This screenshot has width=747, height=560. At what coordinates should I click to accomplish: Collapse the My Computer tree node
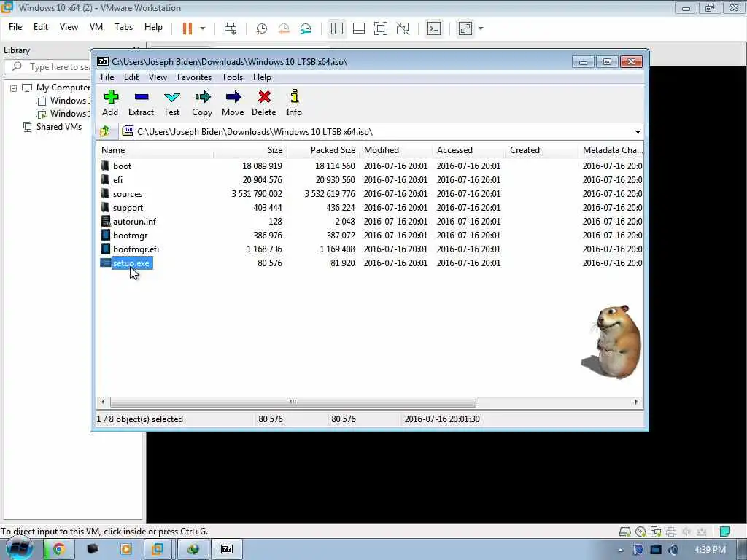click(13, 88)
